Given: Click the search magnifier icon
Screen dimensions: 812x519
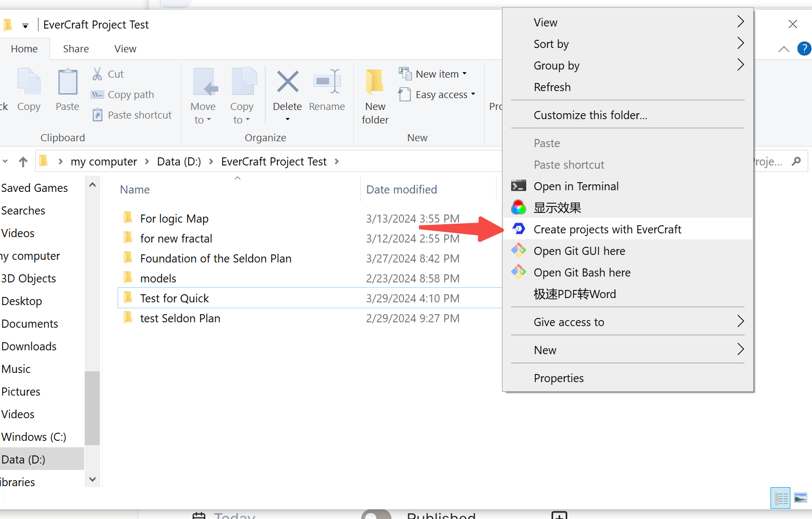Looking at the screenshot, I should point(796,161).
